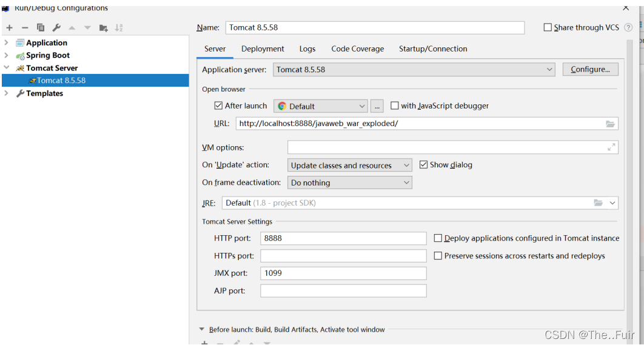Image resolution: width=644 pixels, height=345 pixels.
Task: Collapse the Tomcat Server tree node
Action: [x=6, y=68]
